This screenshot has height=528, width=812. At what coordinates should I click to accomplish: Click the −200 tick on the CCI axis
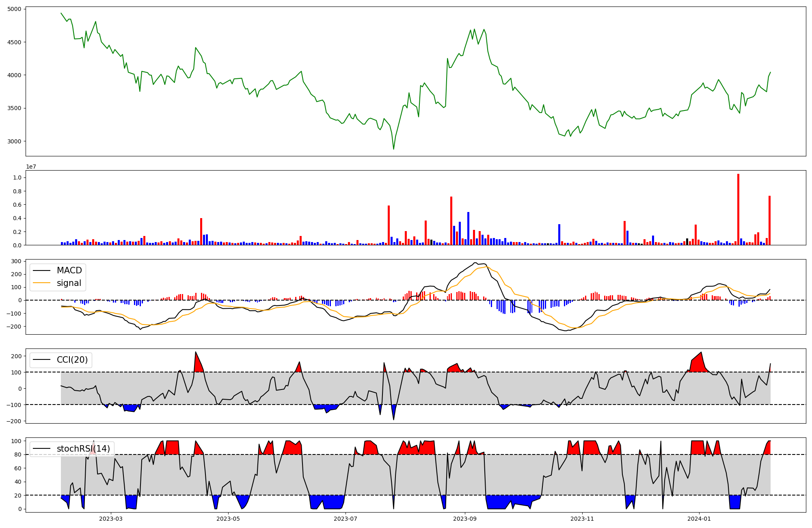tap(14, 421)
